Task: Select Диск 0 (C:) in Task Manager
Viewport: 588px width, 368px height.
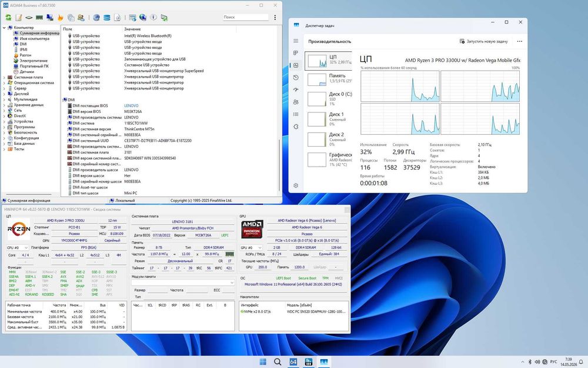Action: [329, 99]
